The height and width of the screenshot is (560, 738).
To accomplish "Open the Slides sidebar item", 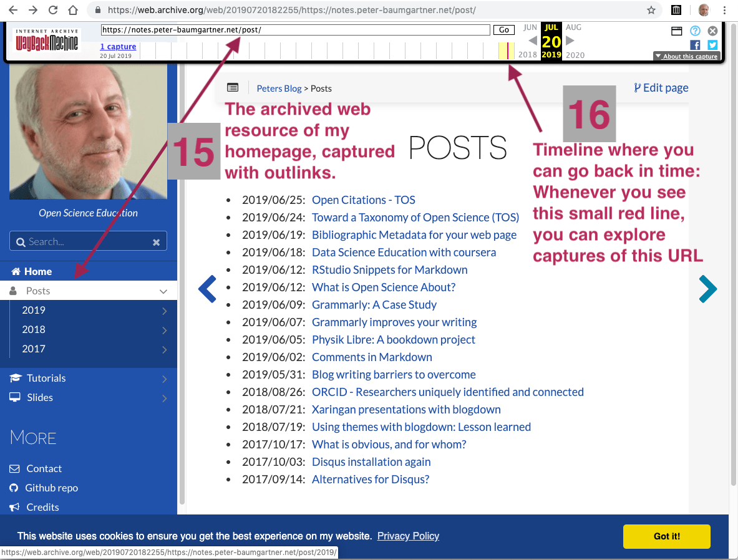I will pyautogui.click(x=39, y=397).
